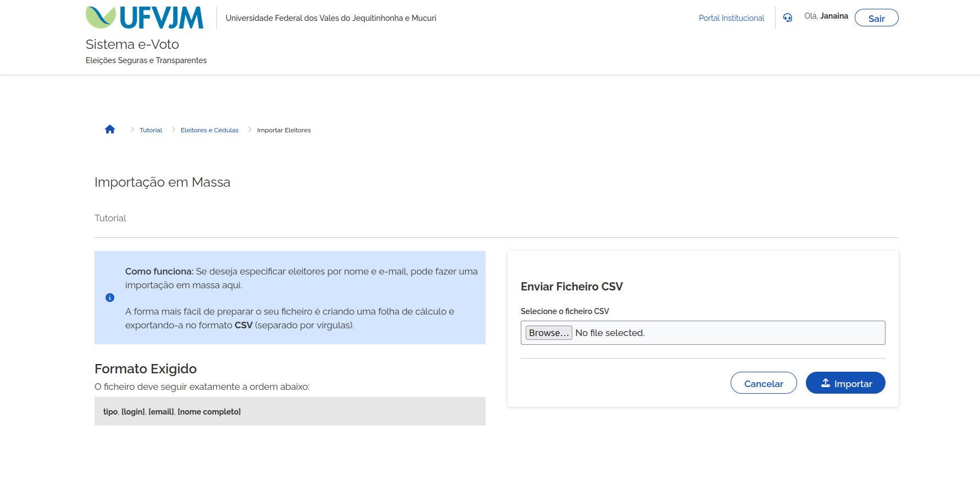The image size is (980, 498).
Task: Select the Tutorial section heading
Action: coord(110,218)
